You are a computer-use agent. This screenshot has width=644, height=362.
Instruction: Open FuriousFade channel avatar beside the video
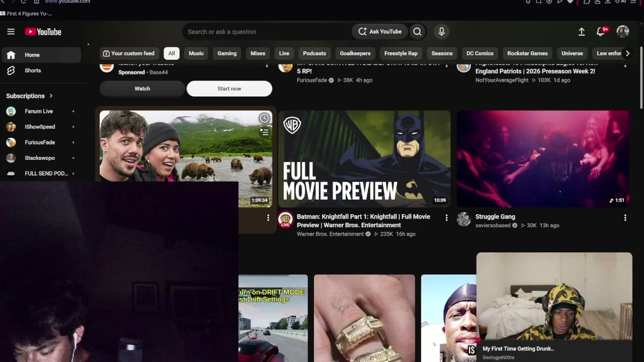point(285,67)
